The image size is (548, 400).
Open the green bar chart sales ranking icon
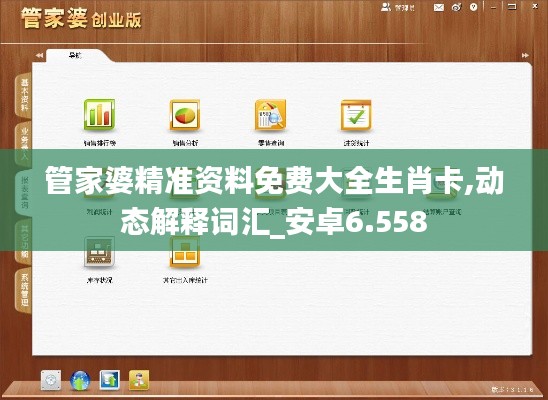(99, 115)
